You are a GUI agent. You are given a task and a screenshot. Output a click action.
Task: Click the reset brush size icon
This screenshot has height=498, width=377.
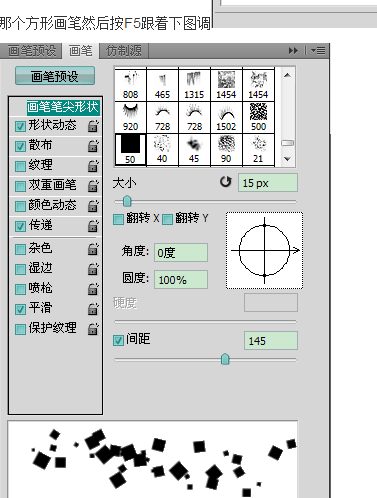pyautogui.click(x=226, y=182)
